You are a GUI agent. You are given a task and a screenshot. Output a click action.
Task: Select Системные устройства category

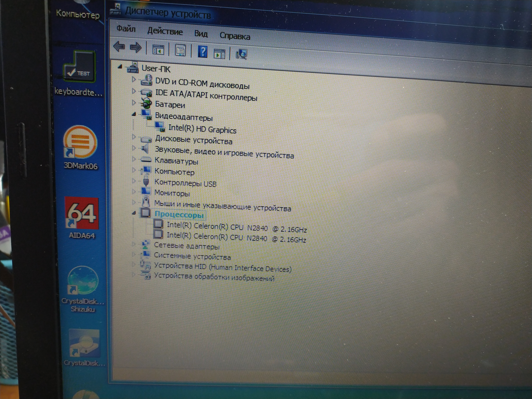pyautogui.click(x=192, y=256)
